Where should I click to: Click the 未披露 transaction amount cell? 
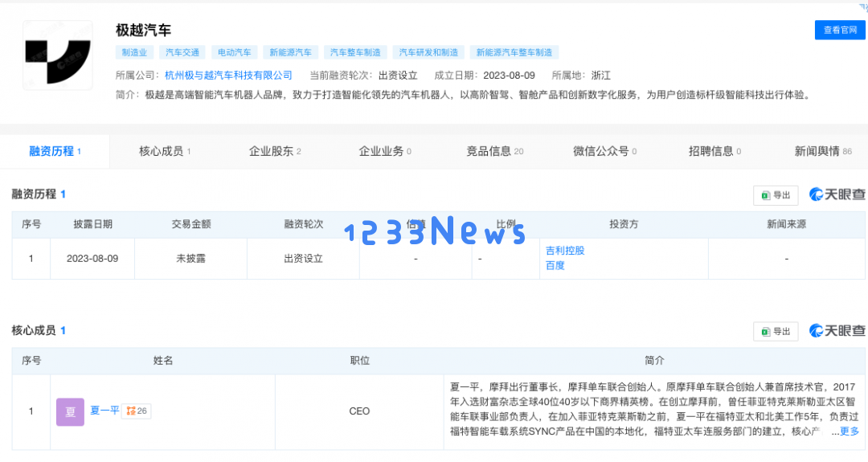click(191, 259)
